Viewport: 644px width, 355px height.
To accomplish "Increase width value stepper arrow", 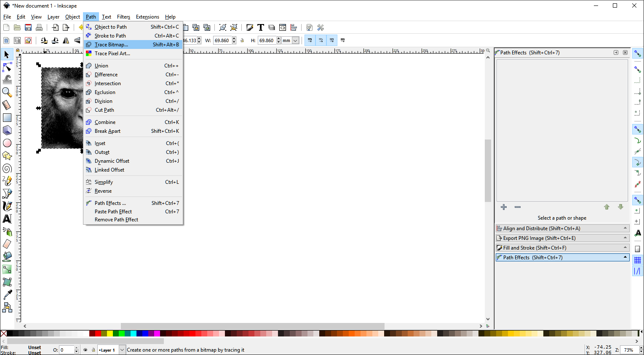I will pos(234,39).
